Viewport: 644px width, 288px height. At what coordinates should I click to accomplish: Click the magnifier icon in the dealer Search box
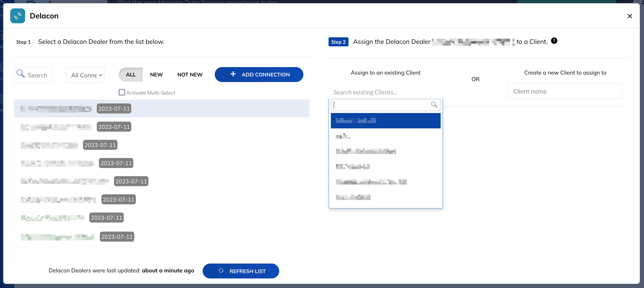tap(20, 74)
